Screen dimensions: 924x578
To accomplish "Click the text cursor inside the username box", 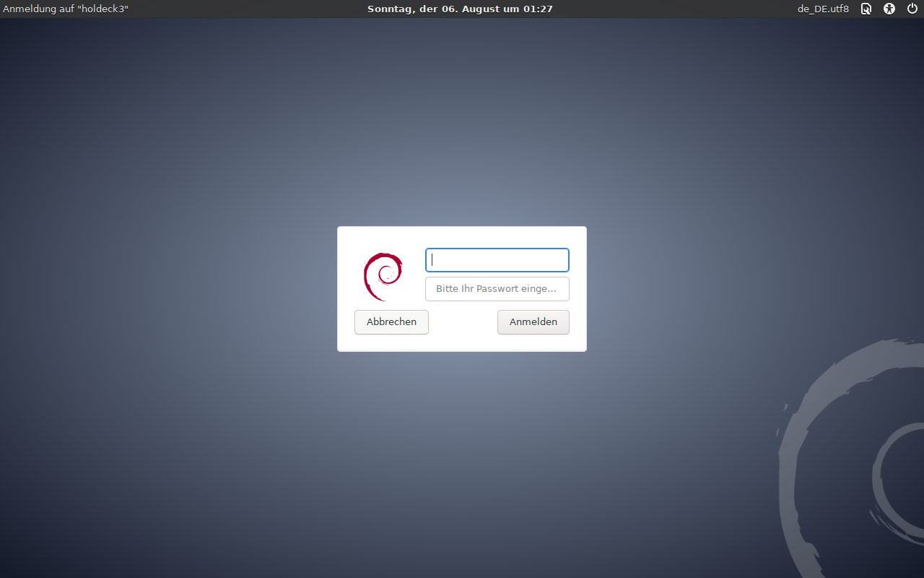I will 432,260.
